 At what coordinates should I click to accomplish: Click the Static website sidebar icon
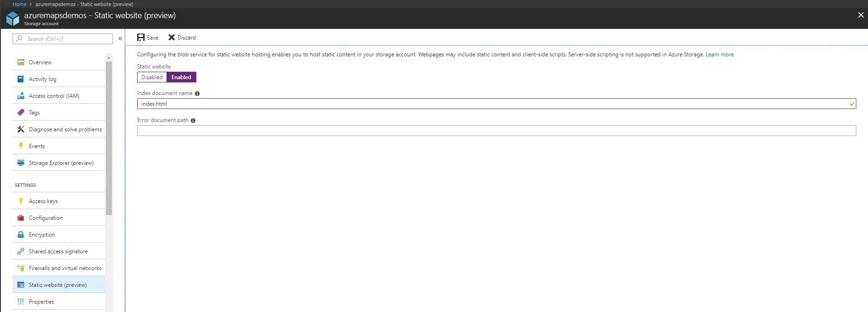[21, 285]
